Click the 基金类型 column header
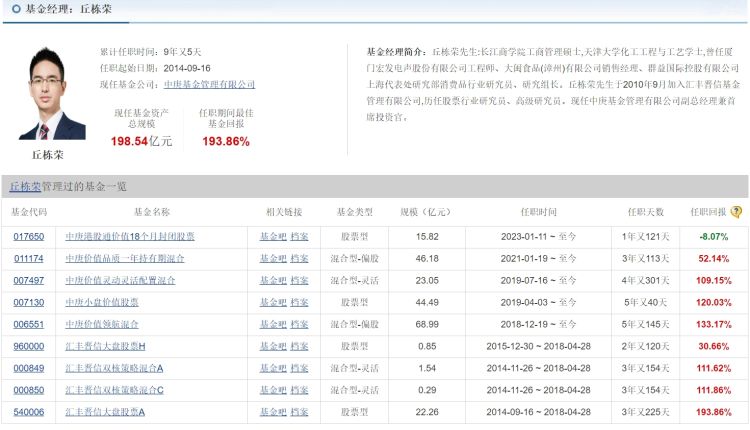This screenshot has width=750, height=430. tap(354, 212)
